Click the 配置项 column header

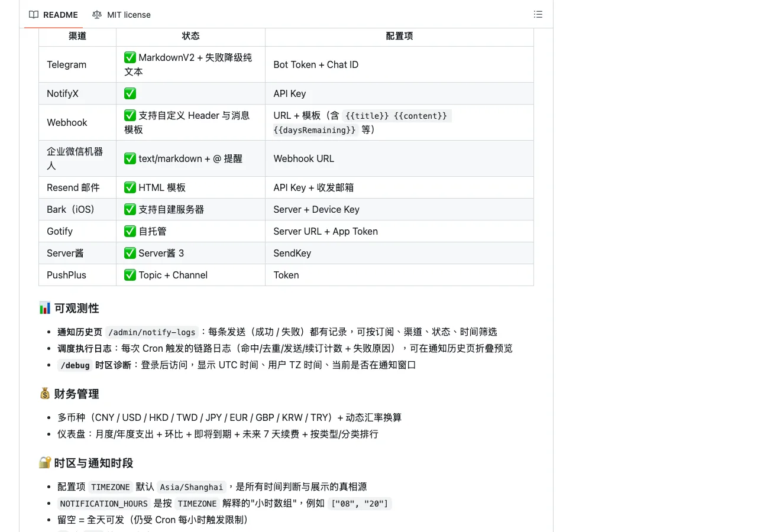[x=399, y=36]
